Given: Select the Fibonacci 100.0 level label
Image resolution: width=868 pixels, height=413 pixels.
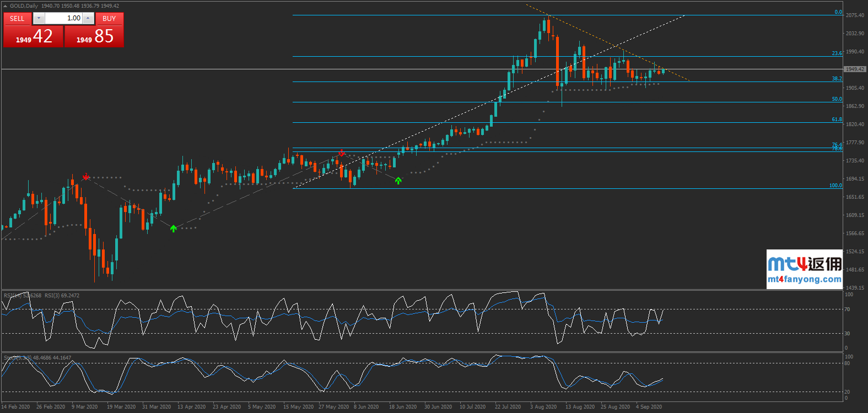Looking at the screenshot, I should (x=835, y=186).
